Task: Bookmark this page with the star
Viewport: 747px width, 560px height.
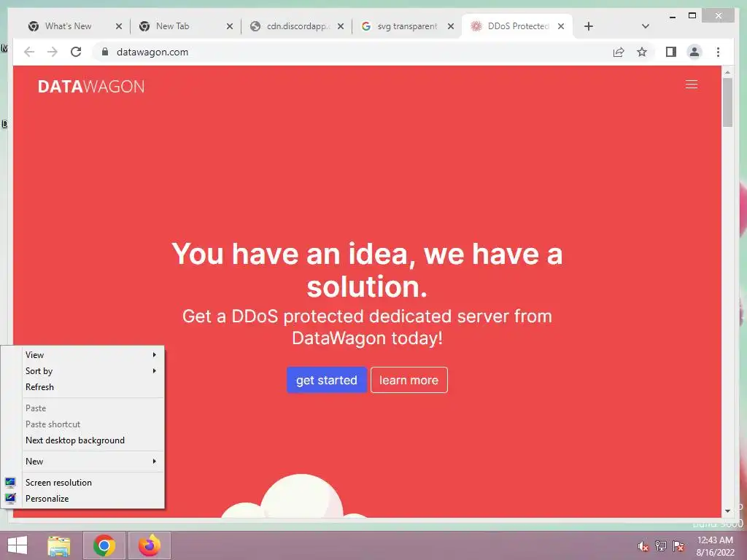Action: pyautogui.click(x=642, y=52)
